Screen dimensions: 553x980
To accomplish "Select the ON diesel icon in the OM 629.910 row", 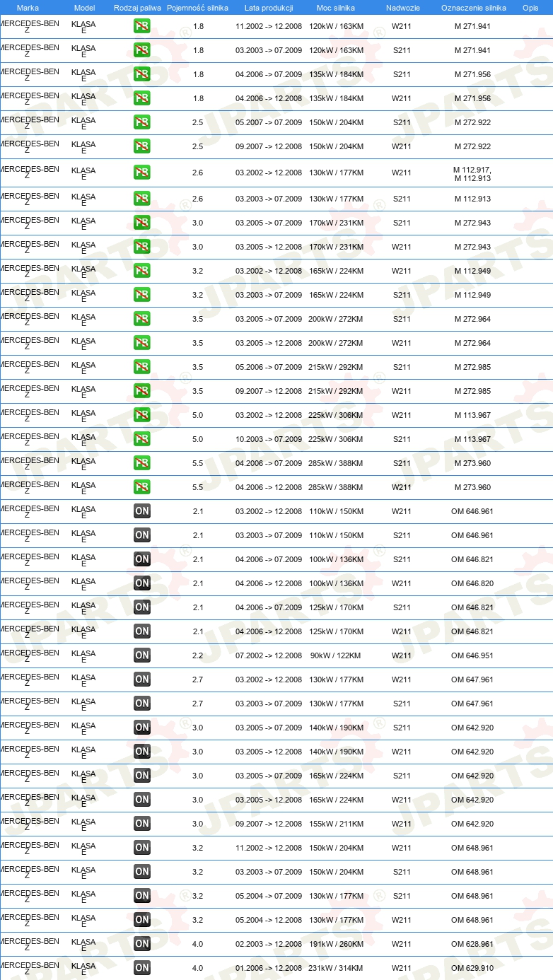I will (x=142, y=969).
